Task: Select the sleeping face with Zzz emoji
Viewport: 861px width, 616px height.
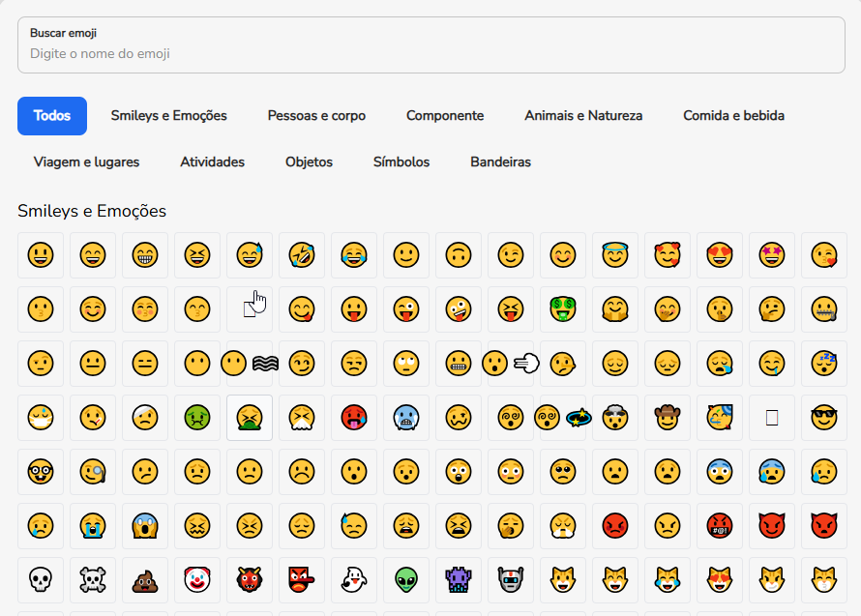Action: [x=824, y=364]
